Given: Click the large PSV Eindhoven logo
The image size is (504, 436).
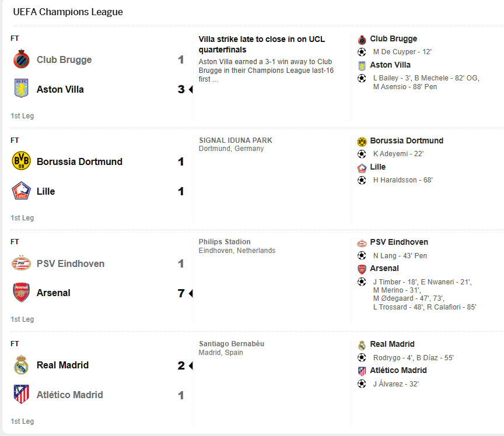Looking at the screenshot, I should [21, 263].
